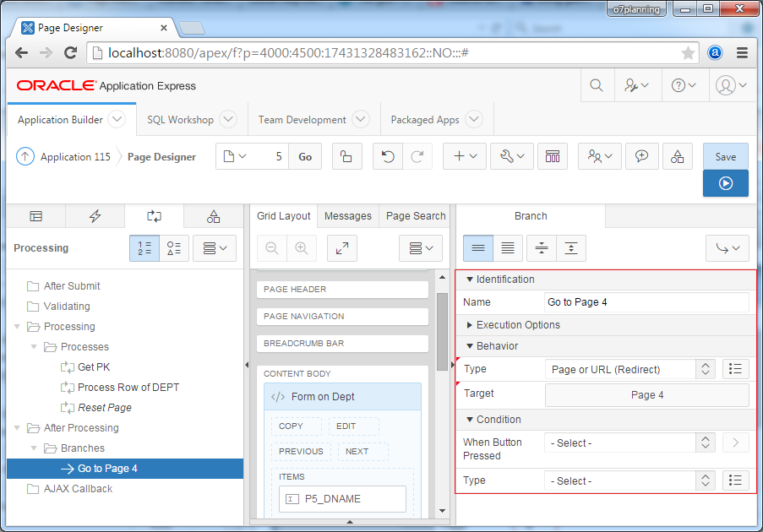Image resolution: width=763 pixels, height=532 pixels.
Task: Select After Submit tree node
Action: point(72,286)
